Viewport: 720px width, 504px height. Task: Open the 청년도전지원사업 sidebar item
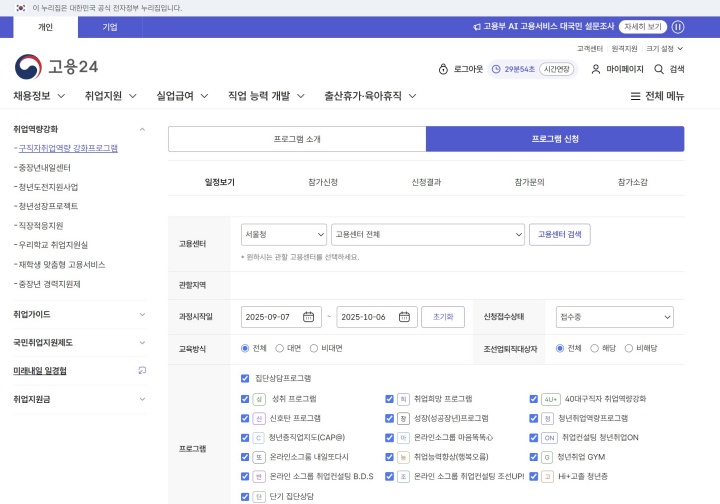point(48,187)
